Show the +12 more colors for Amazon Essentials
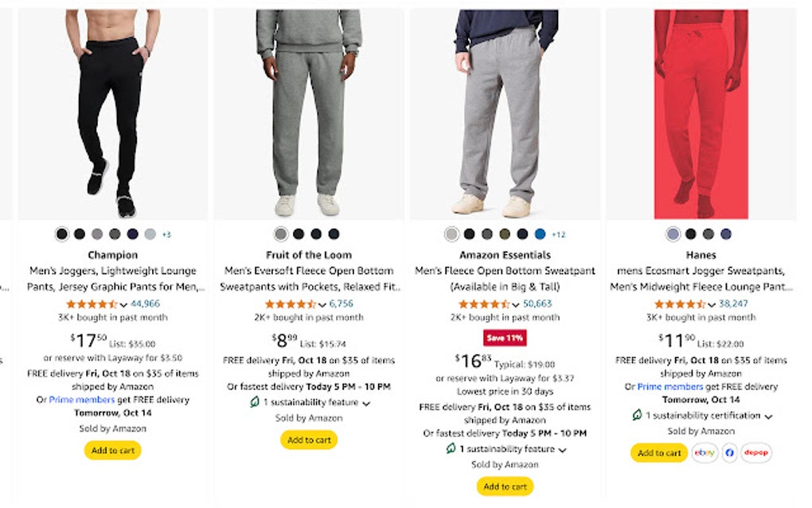The image size is (812, 508). pyautogui.click(x=559, y=234)
